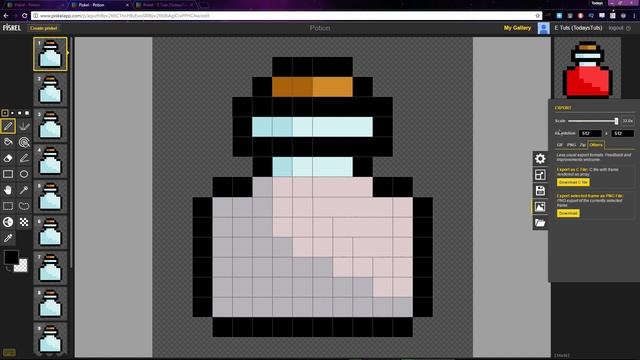Open the Export image panel icon
Screen dimensions: 640x360
coord(540,207)
